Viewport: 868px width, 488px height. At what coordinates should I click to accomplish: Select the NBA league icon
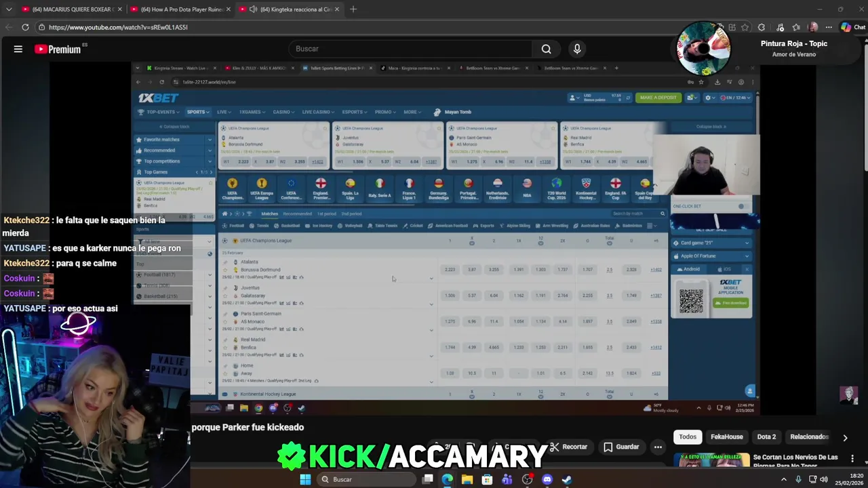(527, 184)
